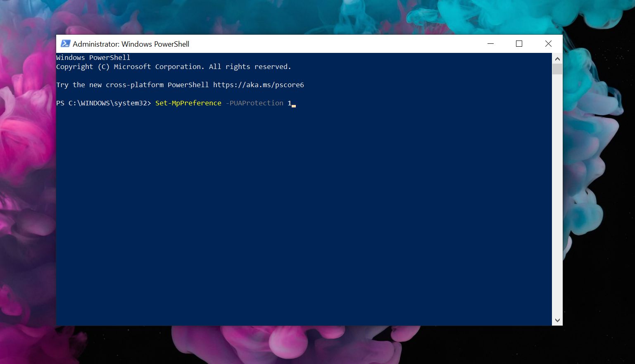Click the scrollbar down arrow
The width and height of the screenshot is (635, 364).
click(557, 320)
